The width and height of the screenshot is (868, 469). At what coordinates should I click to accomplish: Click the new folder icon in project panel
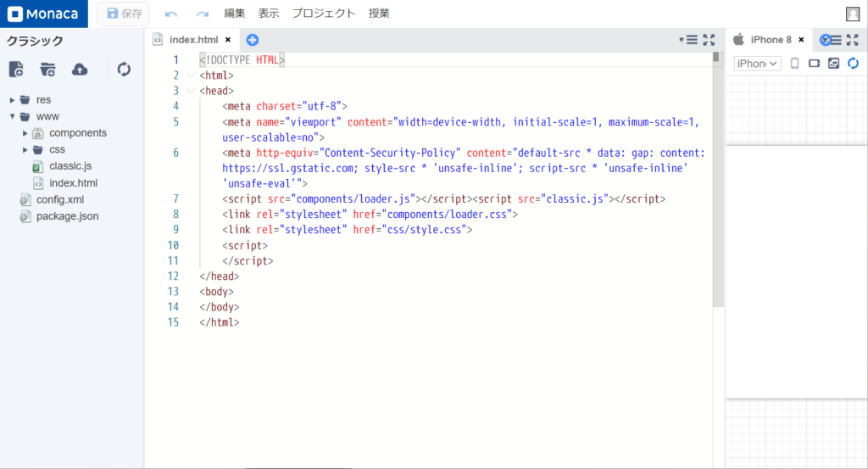coord(47,70)
